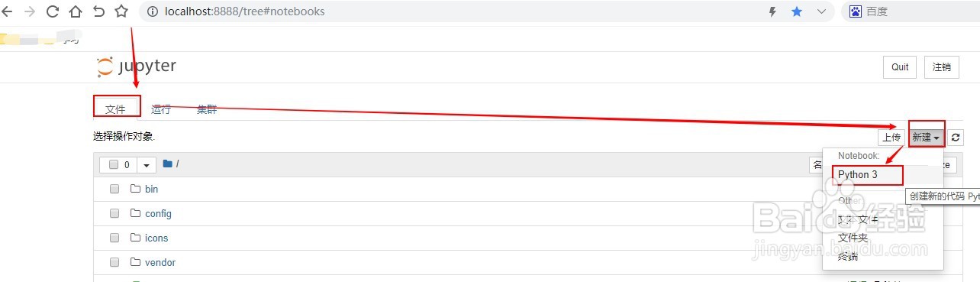Click the blue favorite star in address bar
980x282 pixels.
pos(797,11)
